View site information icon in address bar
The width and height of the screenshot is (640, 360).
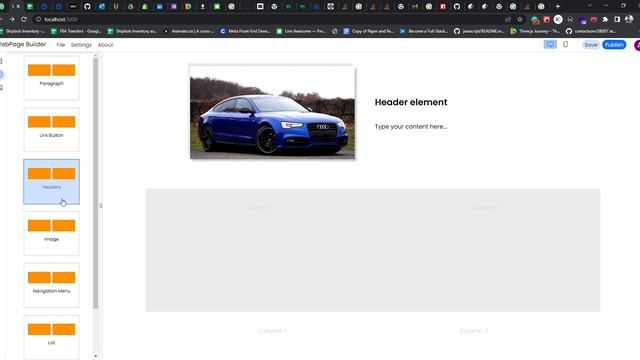[x=38, y=19]
